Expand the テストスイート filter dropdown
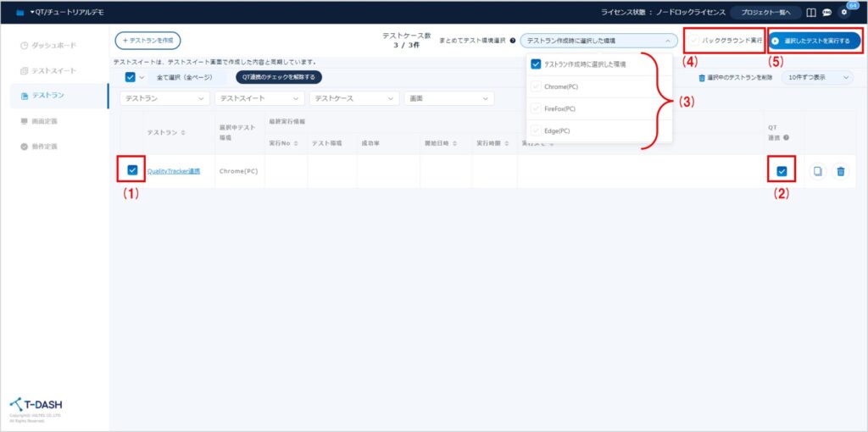This screenshot has height=432, width=868. tap(258, 99)
